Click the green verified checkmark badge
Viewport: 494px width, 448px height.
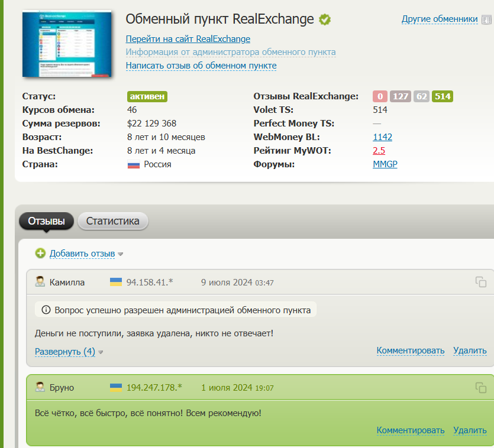[325, 20]
